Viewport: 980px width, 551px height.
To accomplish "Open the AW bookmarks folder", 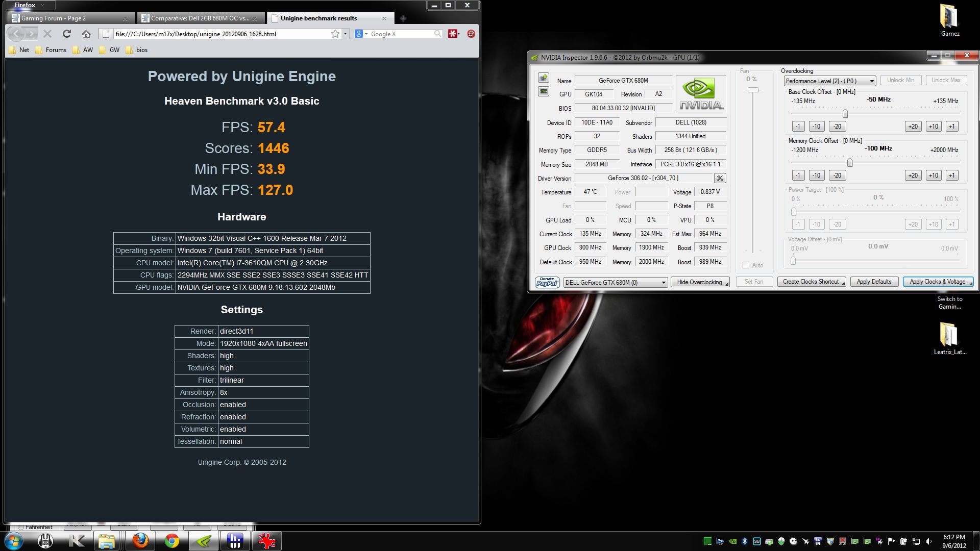I will [83, 50].
